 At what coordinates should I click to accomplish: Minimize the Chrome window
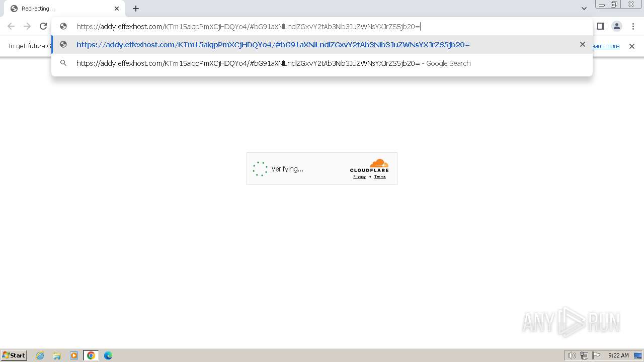coord(602,5)
